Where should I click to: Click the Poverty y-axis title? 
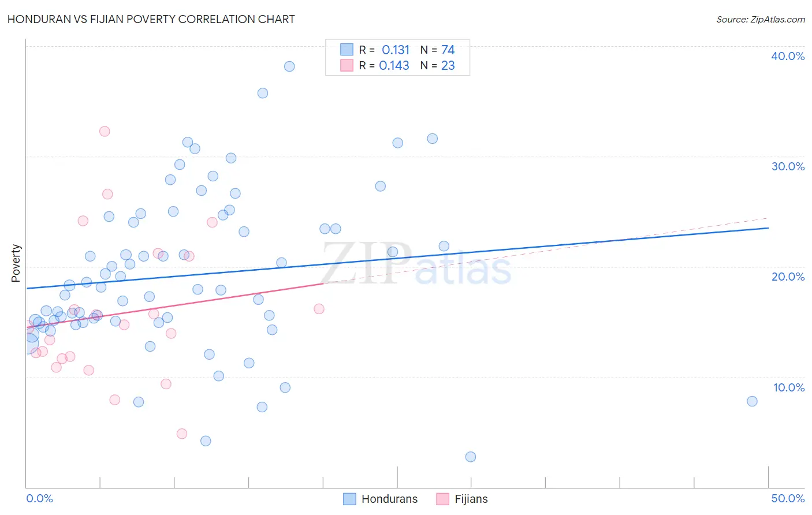pyautogui.click(x=16, y=263)
